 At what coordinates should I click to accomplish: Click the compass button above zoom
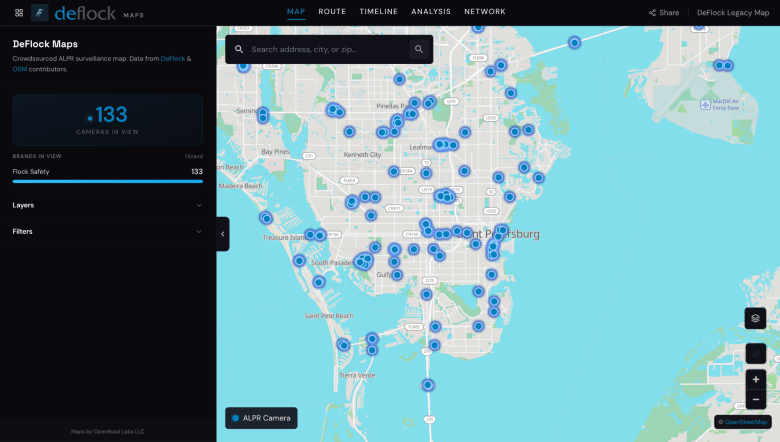pos(756,354)
